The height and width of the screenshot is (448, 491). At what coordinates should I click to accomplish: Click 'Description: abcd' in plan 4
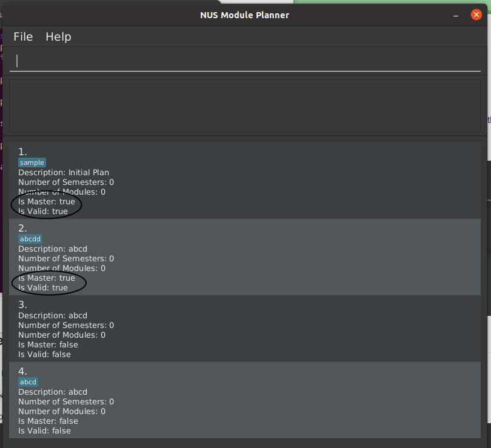53,392
